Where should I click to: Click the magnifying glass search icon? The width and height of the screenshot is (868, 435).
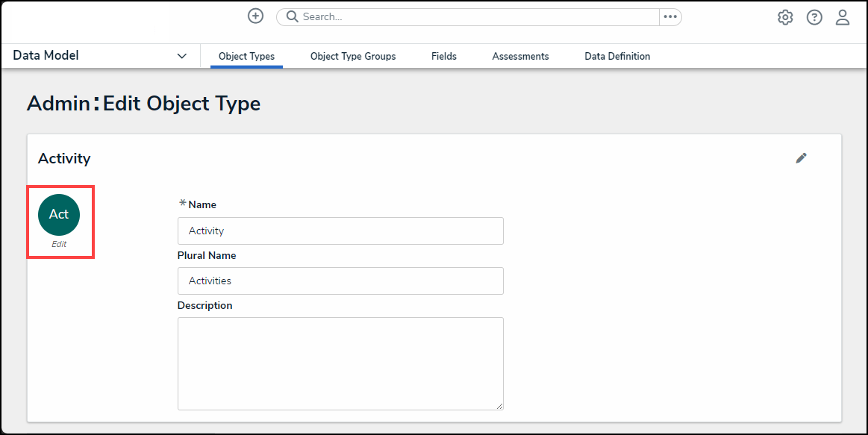[292, 17]
